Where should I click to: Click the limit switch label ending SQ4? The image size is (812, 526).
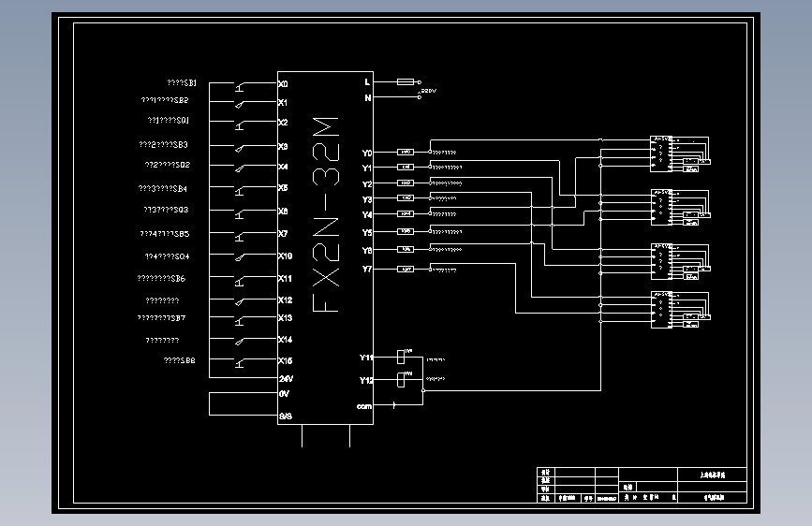point(167,256)
